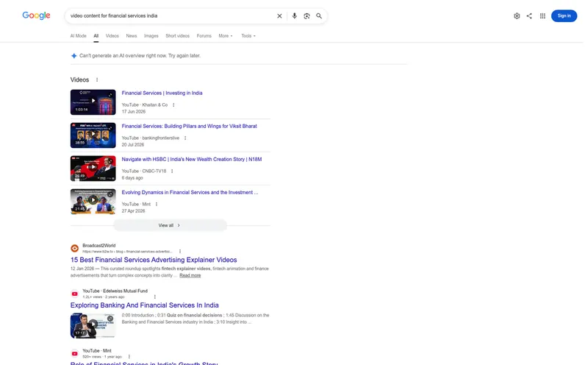Play the Viksit Bharat video thumbnail
Image resolution: width=588 pixels, height=365 pixels.
[x=93, y=135]
